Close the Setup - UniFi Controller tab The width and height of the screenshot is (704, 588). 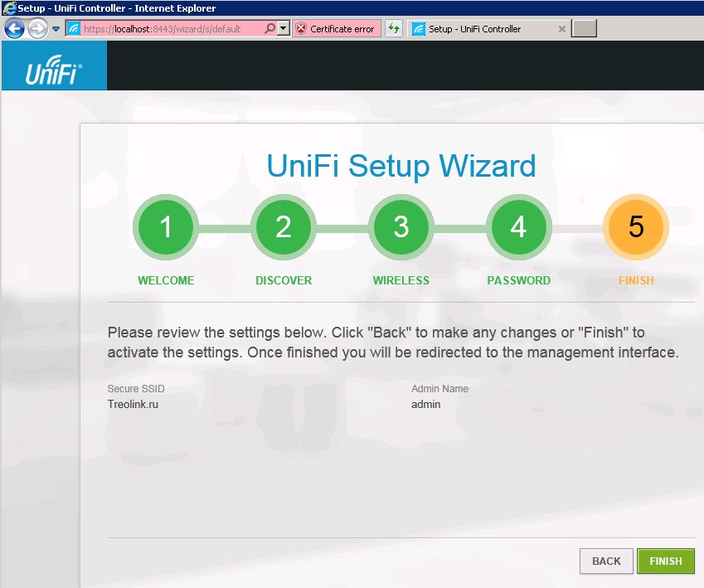(x=561, y=29)
